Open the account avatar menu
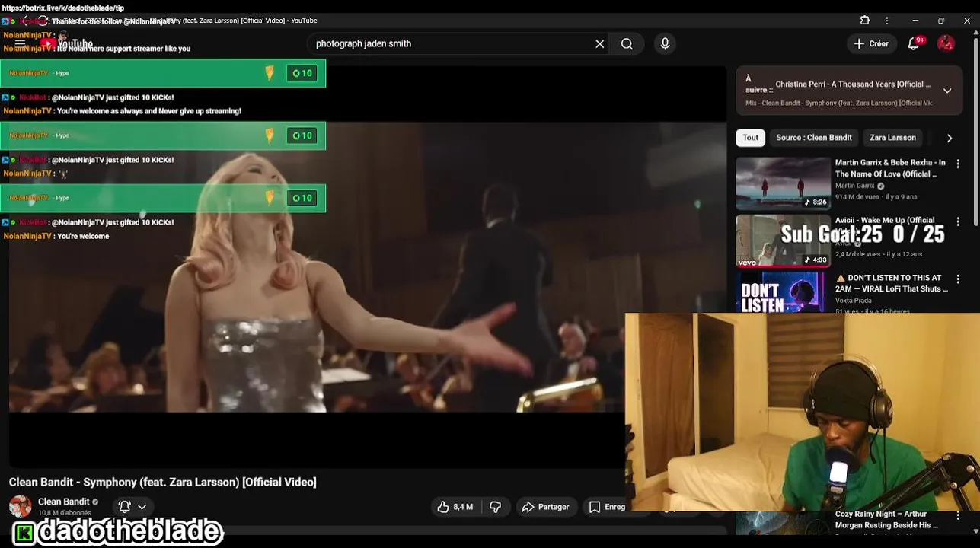Viewport: 980px width, 548px height. click(946, 43)
